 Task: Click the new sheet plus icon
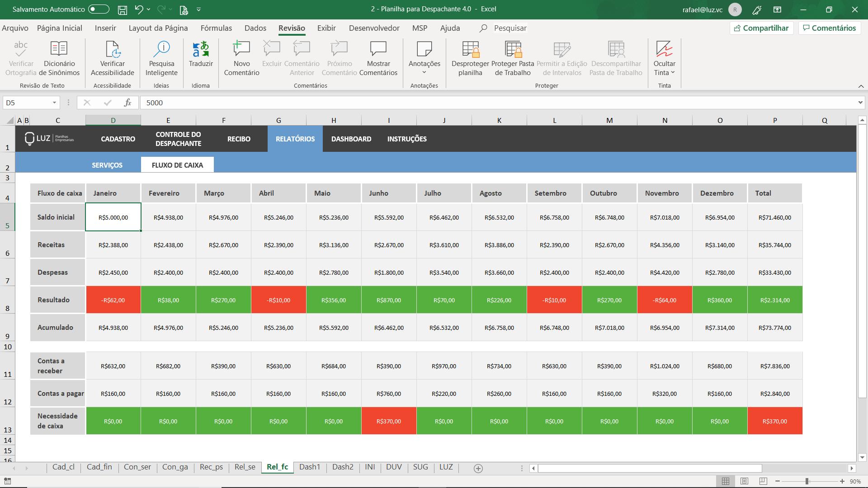coord(478,469)
